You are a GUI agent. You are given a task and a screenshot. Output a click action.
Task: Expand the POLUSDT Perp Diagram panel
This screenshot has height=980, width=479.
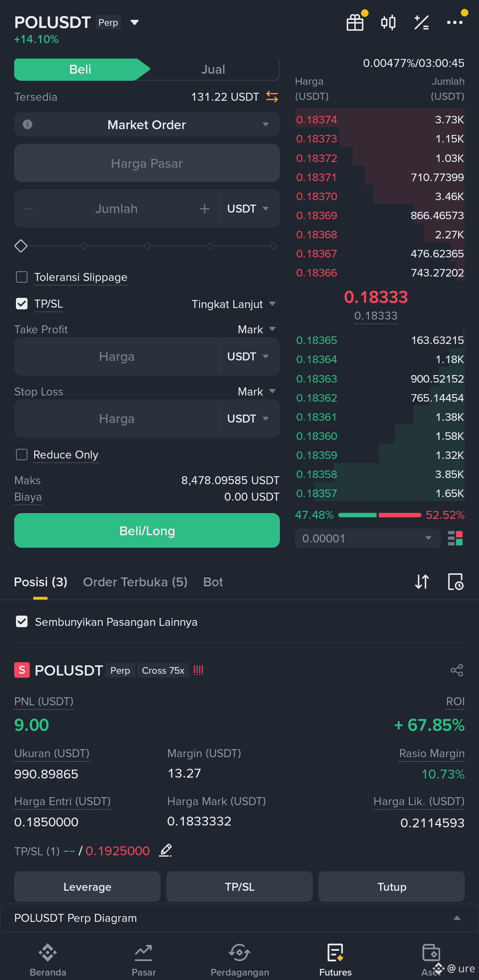tap(239, 918)
